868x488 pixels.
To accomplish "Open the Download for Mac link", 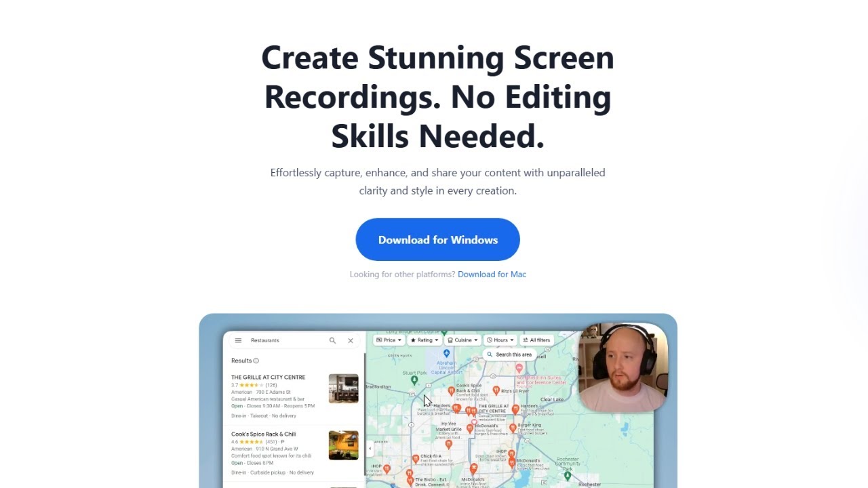I will pyautogui.click(x=492, y=274).
